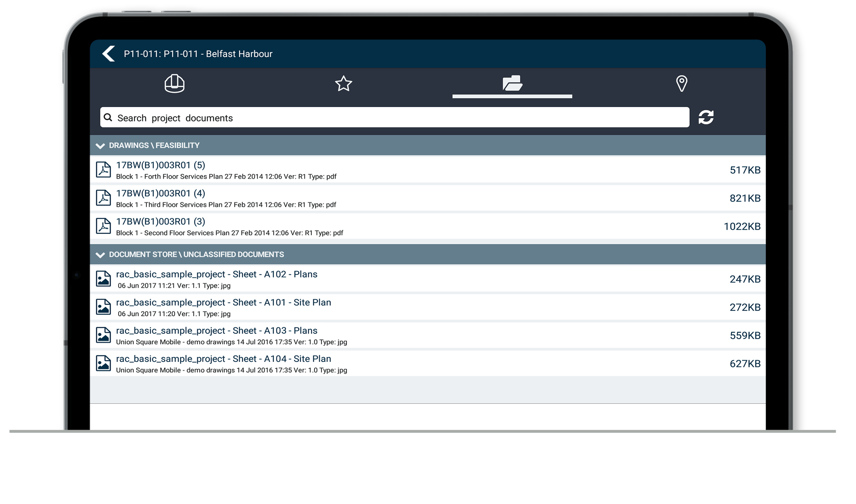Open 17BW(B1)003R01 (5) Forth Floor plan

(x=160, y=165)
